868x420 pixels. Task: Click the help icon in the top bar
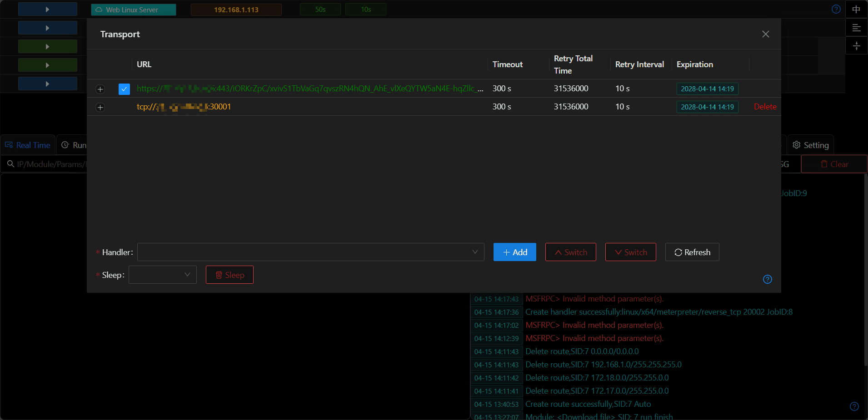pos(836,9)
